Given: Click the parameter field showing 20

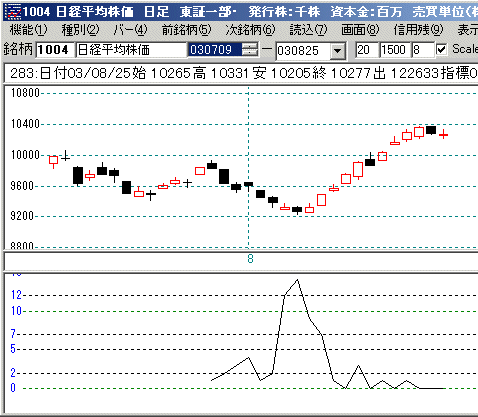Looking at the screenshot, I should (x=367, y=50).
